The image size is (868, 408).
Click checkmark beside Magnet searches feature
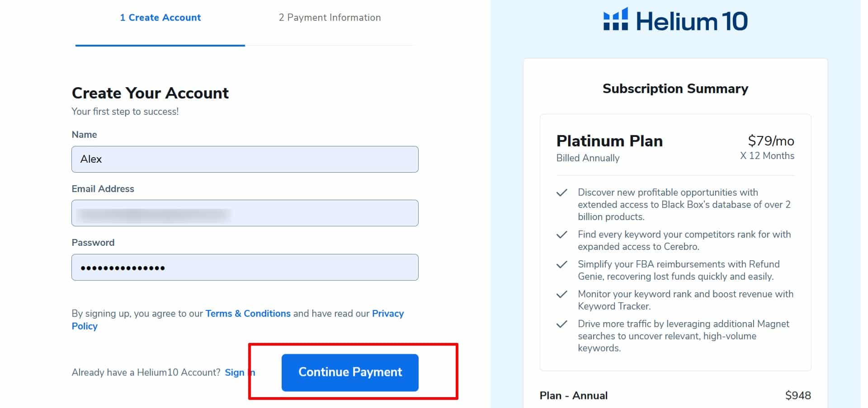tap(561, 324)
